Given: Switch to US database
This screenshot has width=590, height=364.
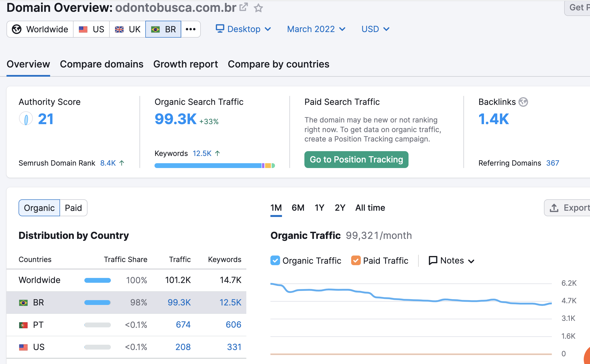Looking at the screenshot, I should 91,29.
